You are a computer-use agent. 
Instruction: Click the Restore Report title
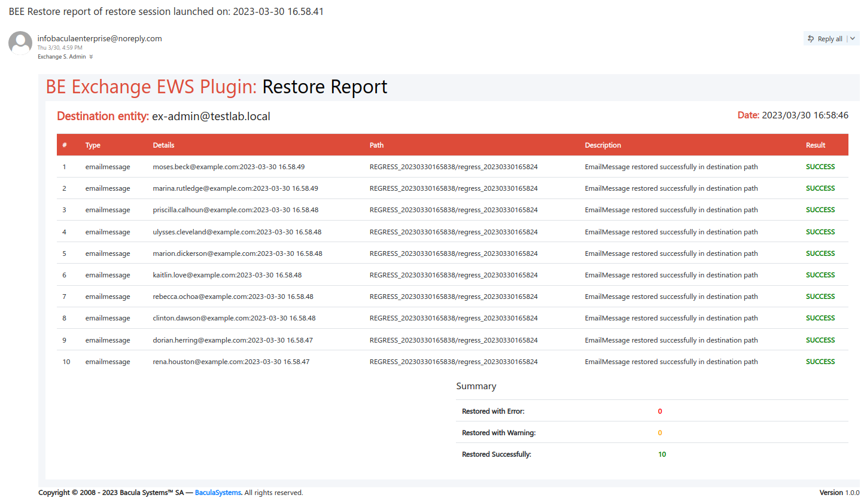pyautogui.click(x=325, y=87)
